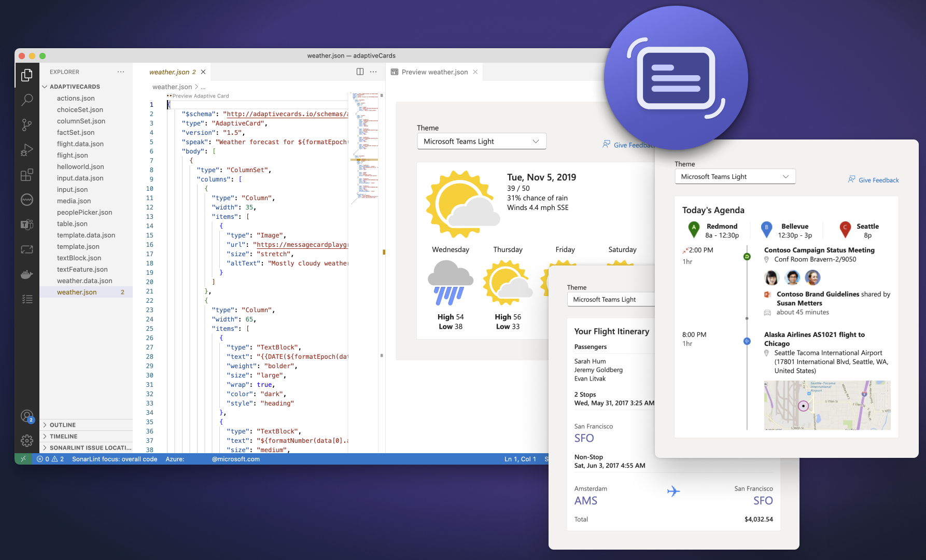Open the errors and warnings status indicator
The height and width of the screenshot is (560, 926).
pos(50,459)
